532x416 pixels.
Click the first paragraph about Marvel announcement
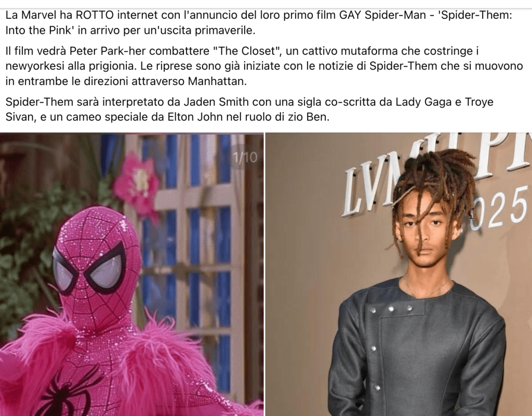point(259,23)
